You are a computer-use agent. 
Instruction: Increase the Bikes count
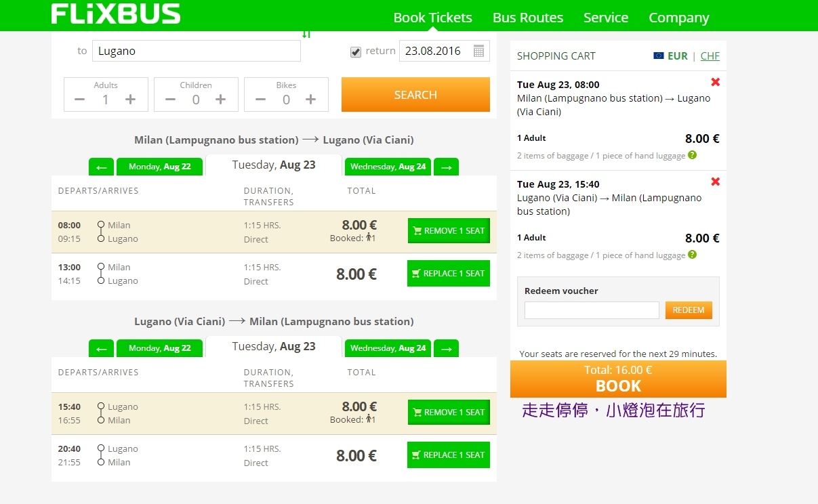pyautogui.click(x=311, y=100)
